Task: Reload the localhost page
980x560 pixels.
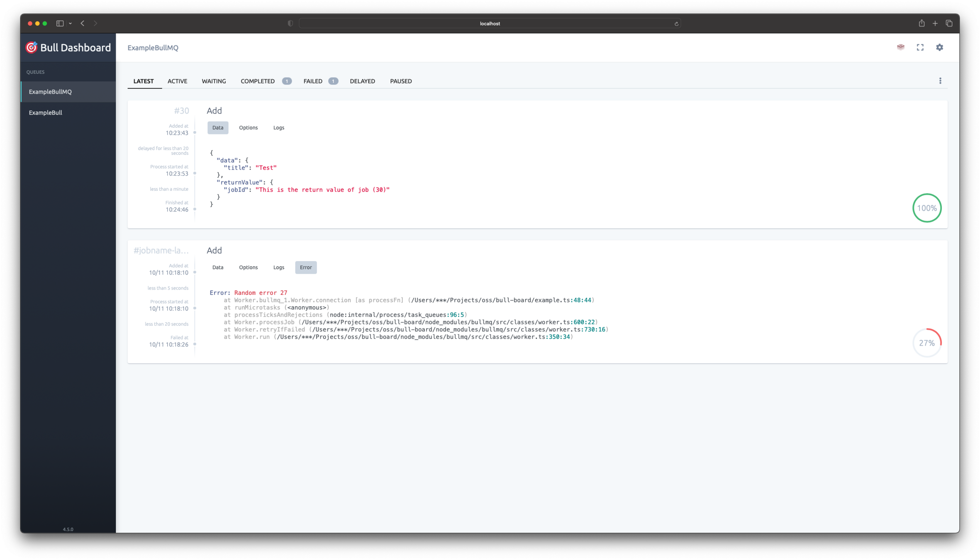Action: click(x=676, y=24)
